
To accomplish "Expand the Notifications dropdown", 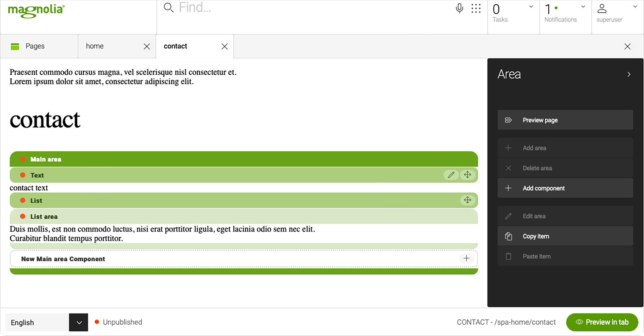I will click(583, 7).
